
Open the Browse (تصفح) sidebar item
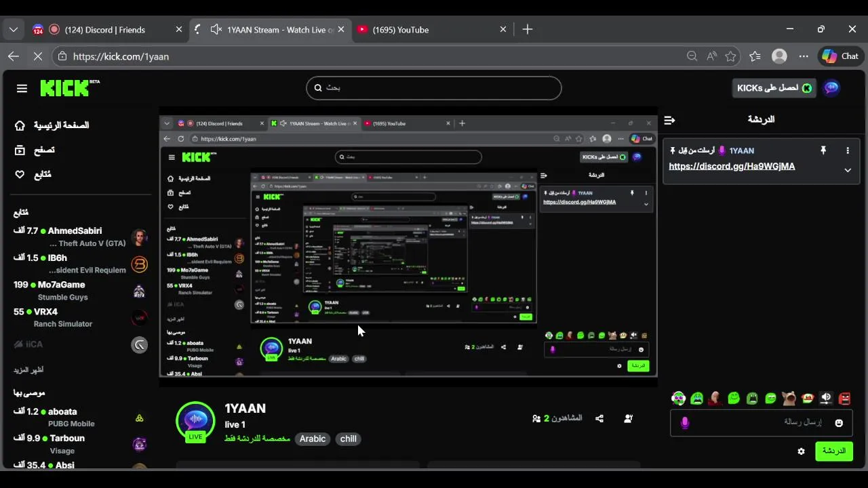[x=35, y=150]
